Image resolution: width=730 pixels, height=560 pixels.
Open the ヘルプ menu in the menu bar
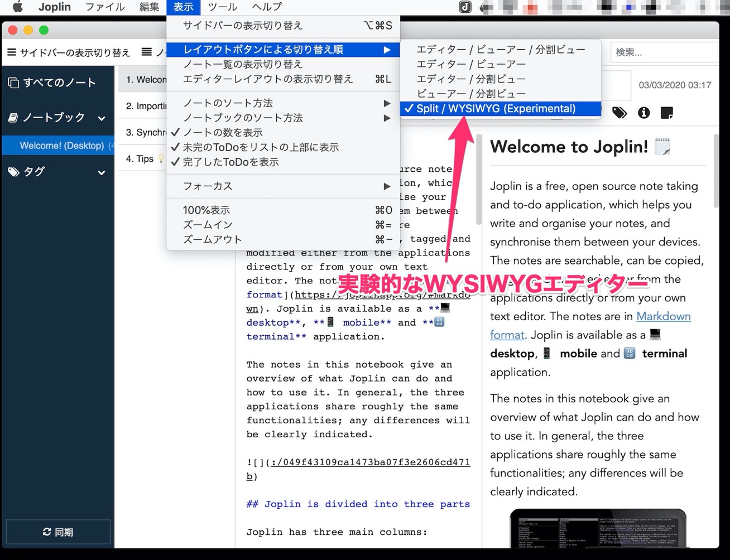point(266,7)
